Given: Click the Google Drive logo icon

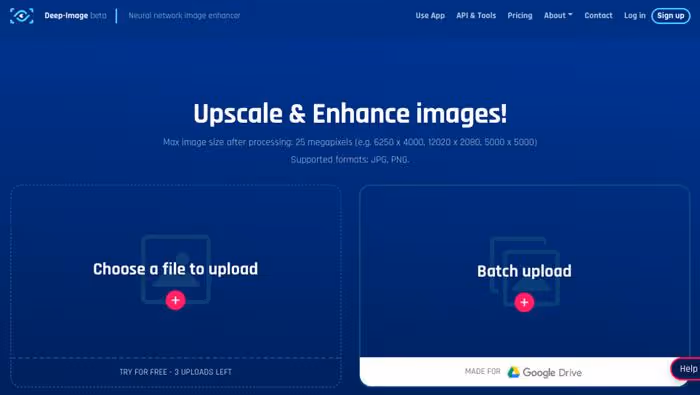Looking at the screenshot, I should (x=513, y=372).
